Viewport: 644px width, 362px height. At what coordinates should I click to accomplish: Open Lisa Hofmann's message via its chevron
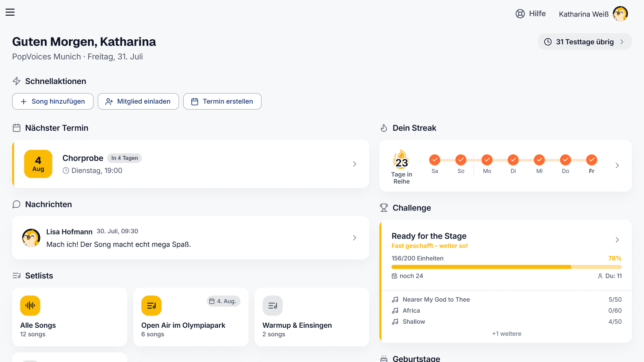tap(355, 238)
